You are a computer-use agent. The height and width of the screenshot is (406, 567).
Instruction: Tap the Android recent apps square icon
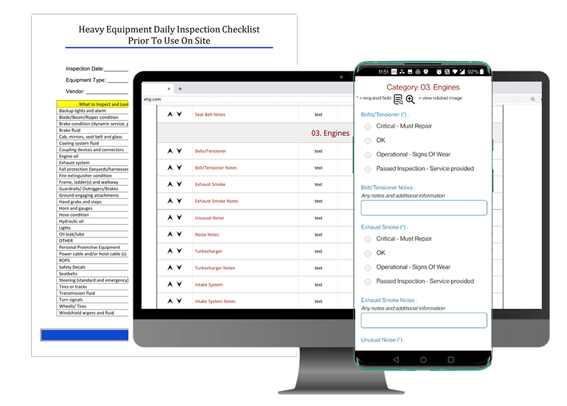tap(451, 360)
